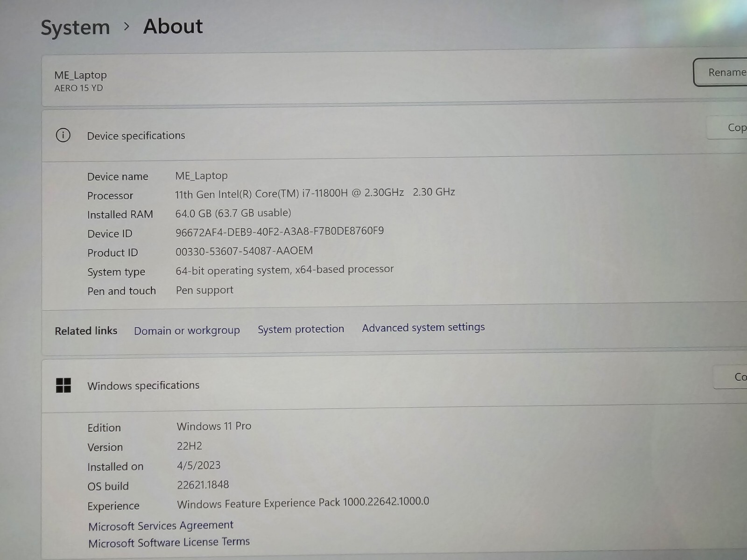Click AERO 15 YD model text
The height and width of the screenshot is (560, 747).
click(78, 88)
